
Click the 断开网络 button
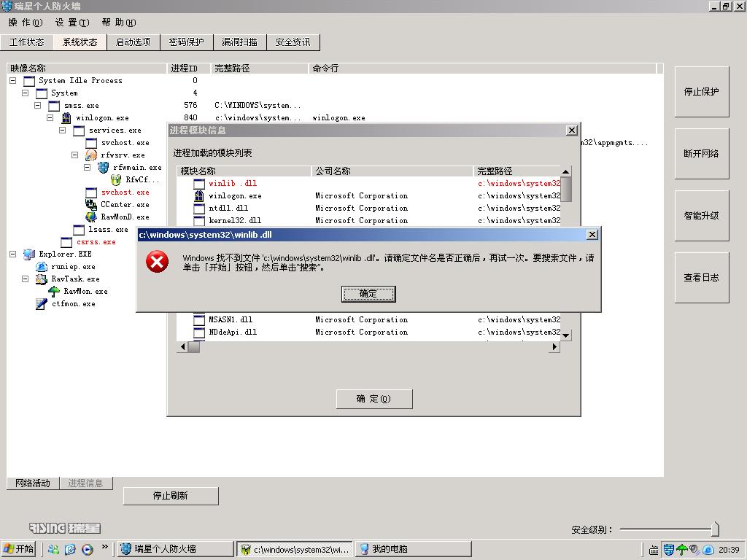[701, 153]
